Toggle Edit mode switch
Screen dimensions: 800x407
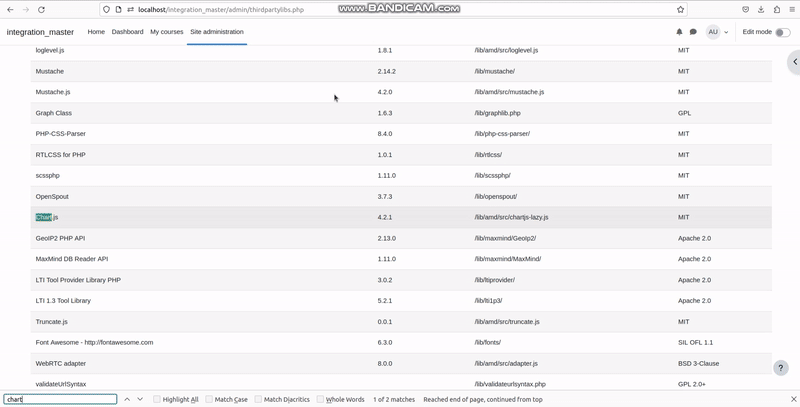pyautogui.click(x=783, y=32)
